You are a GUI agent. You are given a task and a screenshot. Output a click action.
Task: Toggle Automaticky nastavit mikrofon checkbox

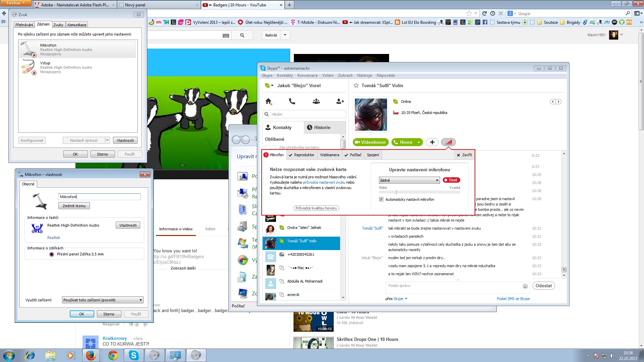[x=381, y=199]
